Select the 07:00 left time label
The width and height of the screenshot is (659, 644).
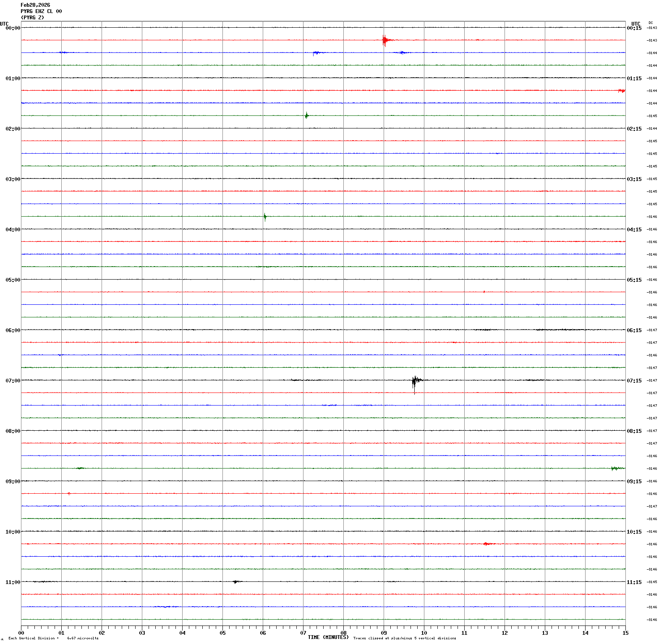pos(13,381)
